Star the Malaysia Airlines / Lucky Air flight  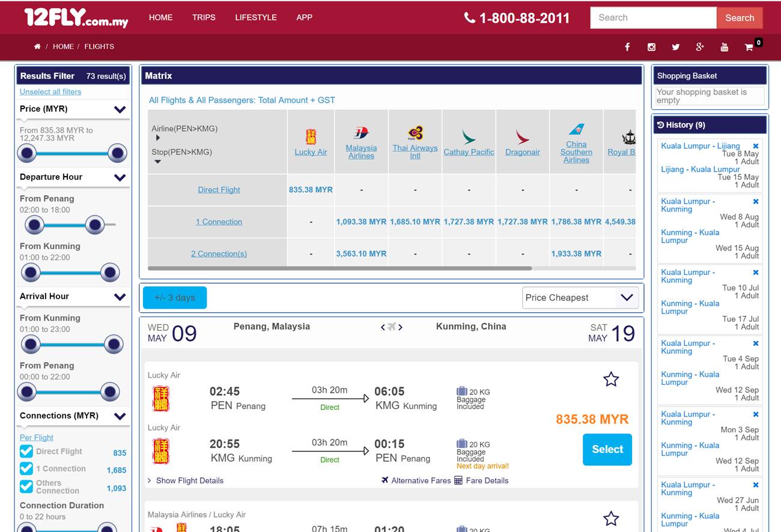pyautogui.click(x=611, y=518)
